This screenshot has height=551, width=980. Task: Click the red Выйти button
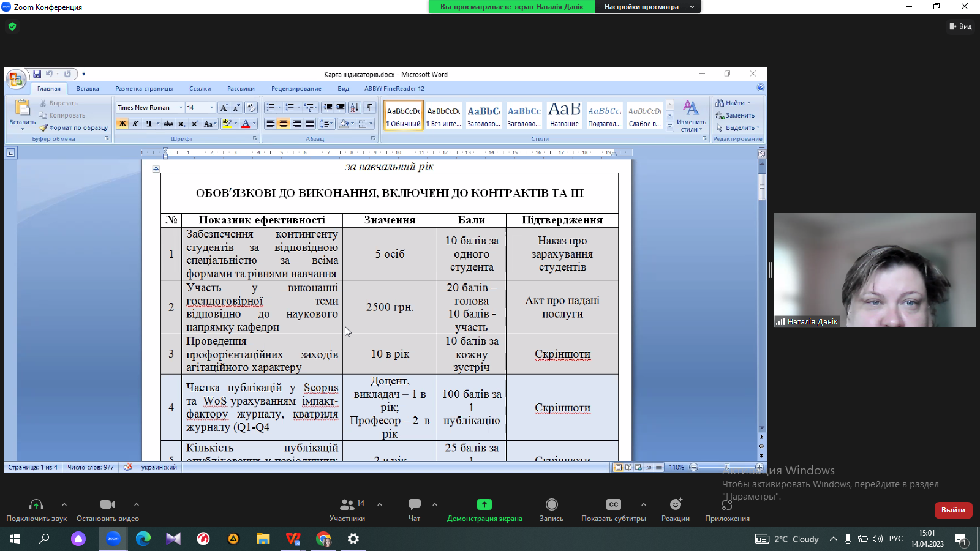point(952,510)
